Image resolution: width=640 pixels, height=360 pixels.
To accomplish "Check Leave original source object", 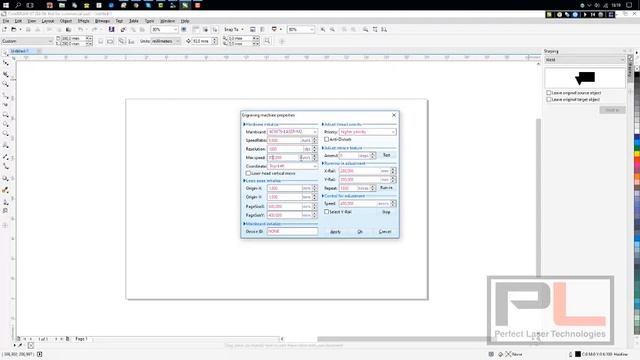I will click(x=549, y=93).
